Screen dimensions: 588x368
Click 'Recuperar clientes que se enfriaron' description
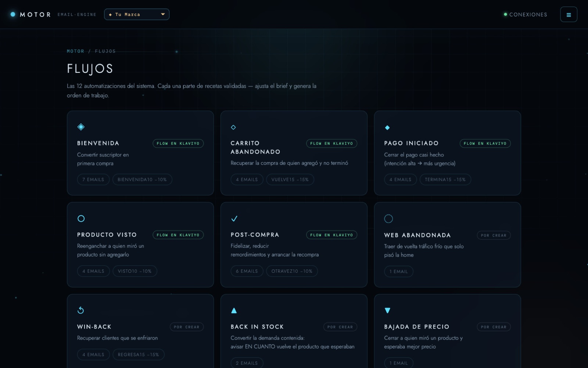point(118,338)
